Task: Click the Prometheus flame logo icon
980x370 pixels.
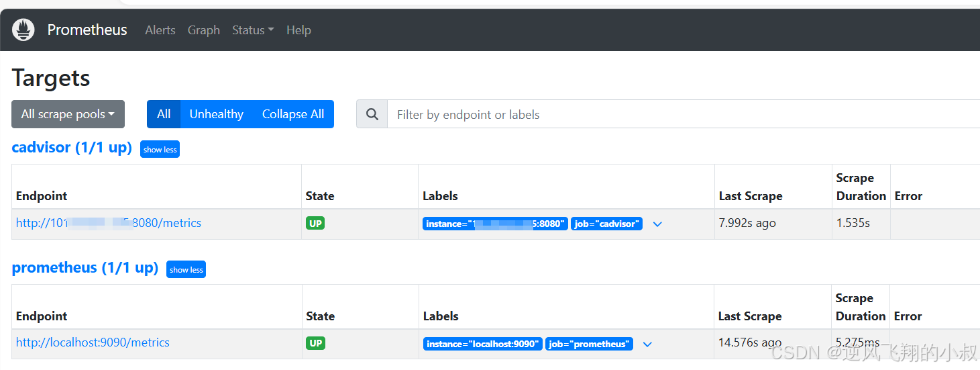Action: click(23, 30)
